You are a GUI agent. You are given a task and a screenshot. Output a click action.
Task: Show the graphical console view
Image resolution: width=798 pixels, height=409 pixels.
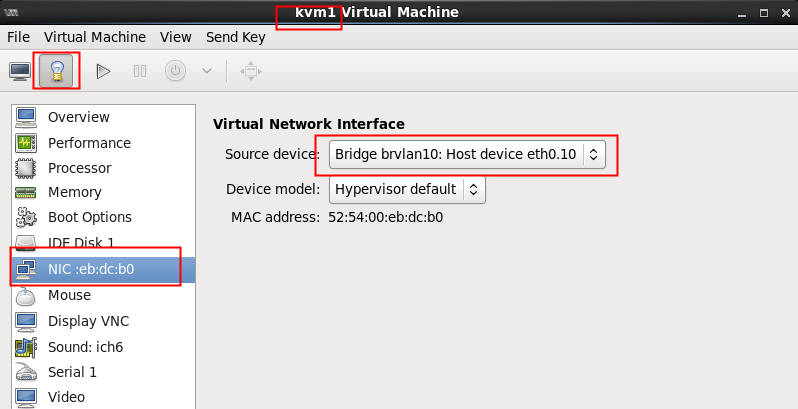[20, 71]
